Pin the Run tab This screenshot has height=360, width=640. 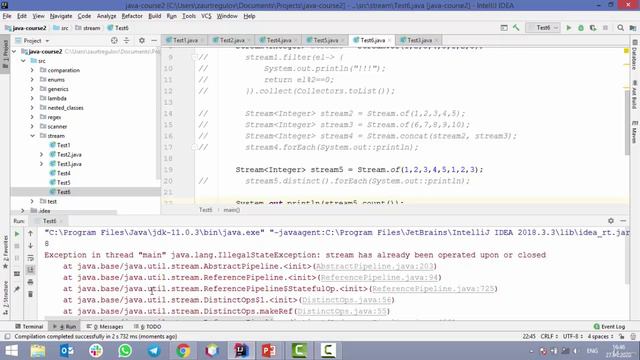[x=17, y=289]
